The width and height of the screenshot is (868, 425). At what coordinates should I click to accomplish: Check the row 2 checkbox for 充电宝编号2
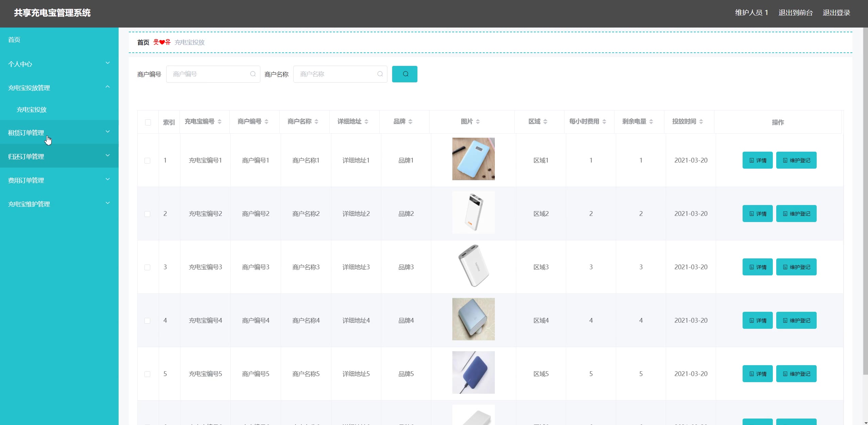147,214
